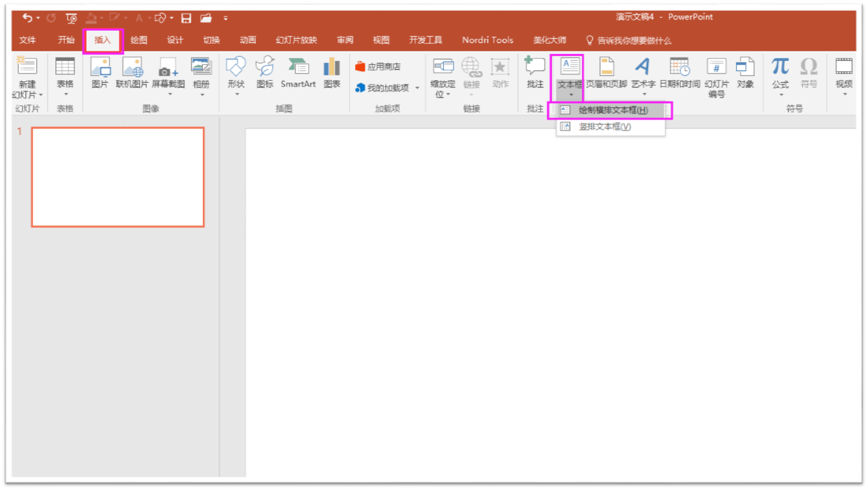
Task: Switch to the 美化大师 tab
Action: click(x=550, y=40)
